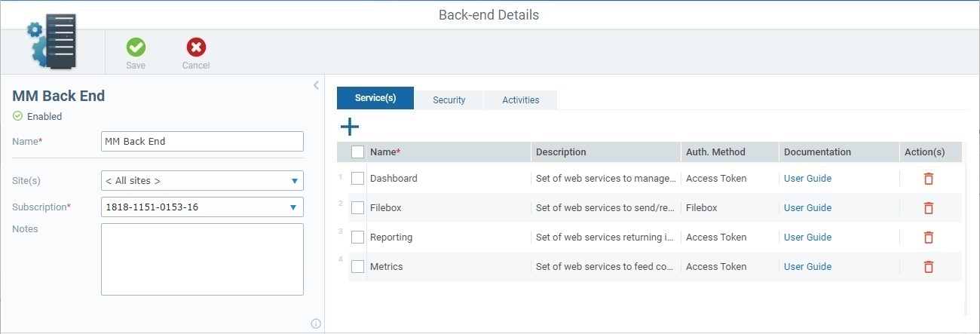The width and height of the screenshot is (980, 334).
Task: Collapse the left details panel chevron
Action: pos(316,85)
